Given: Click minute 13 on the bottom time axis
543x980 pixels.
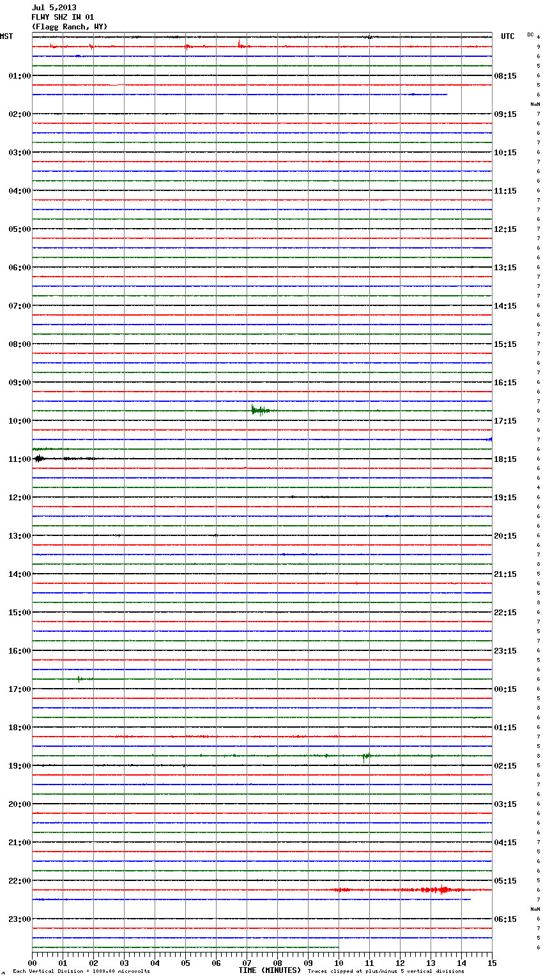Looking at the screenshot, I should pyautogui.click(x=431, y=963).
